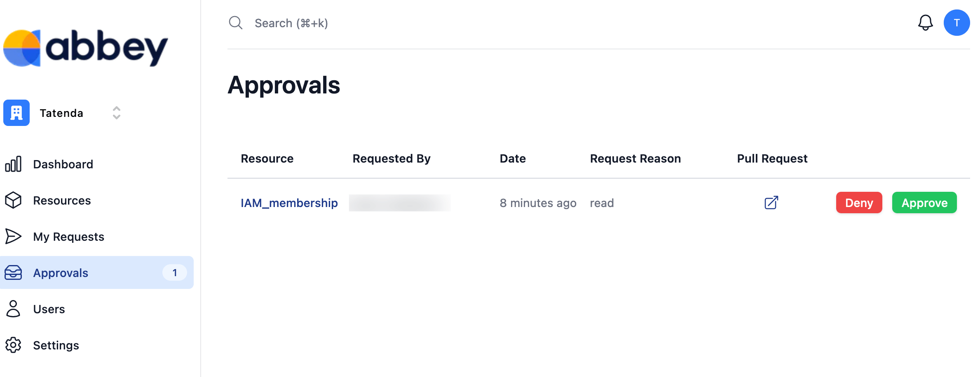980x377 pixels.
Task: Click the abbey logo
Action: click(x=86, y=48)
